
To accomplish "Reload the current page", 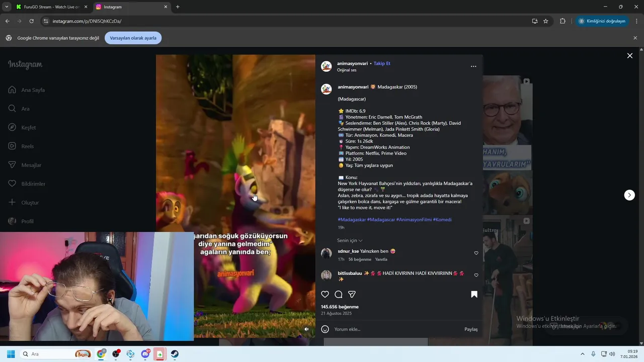I will click(31, 21).
